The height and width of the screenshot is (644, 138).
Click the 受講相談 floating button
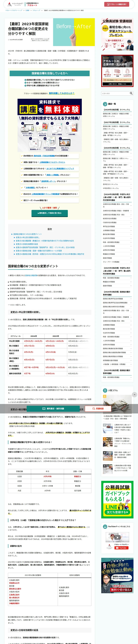(98, 409)
